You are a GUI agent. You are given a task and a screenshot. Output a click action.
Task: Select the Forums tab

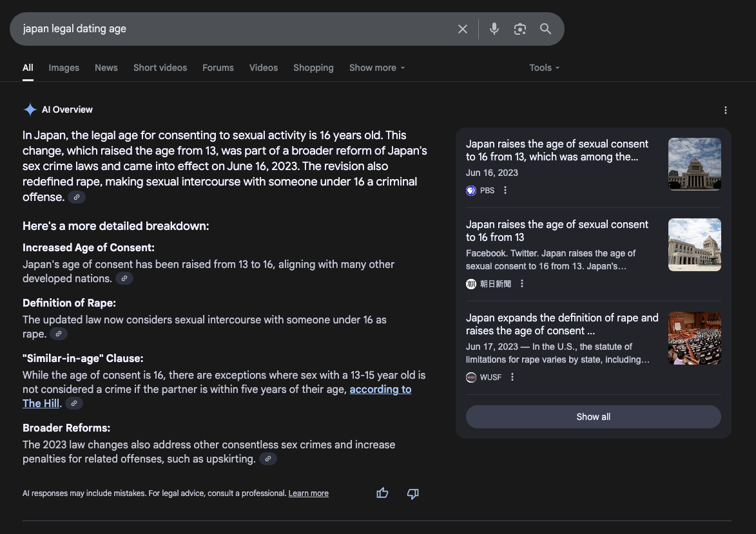(218, 68)
